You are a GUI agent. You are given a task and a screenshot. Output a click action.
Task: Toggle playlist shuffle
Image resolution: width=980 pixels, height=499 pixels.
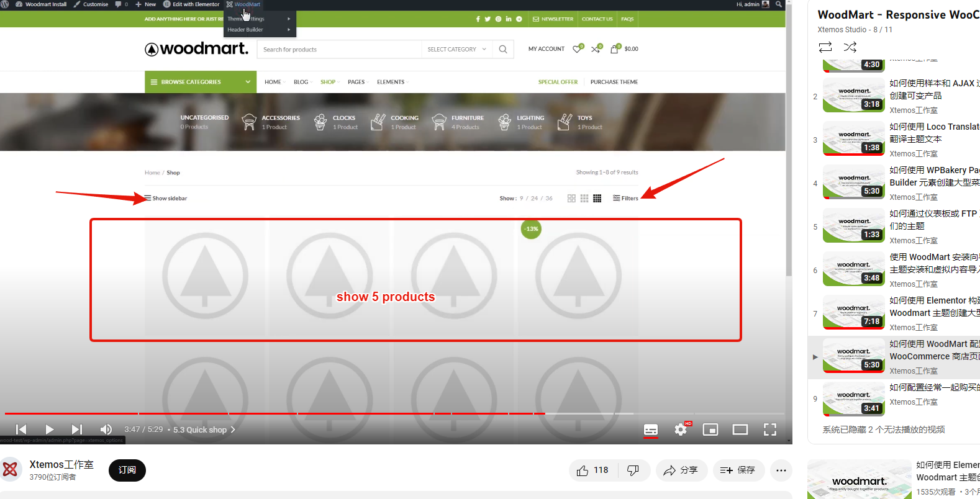850,47
